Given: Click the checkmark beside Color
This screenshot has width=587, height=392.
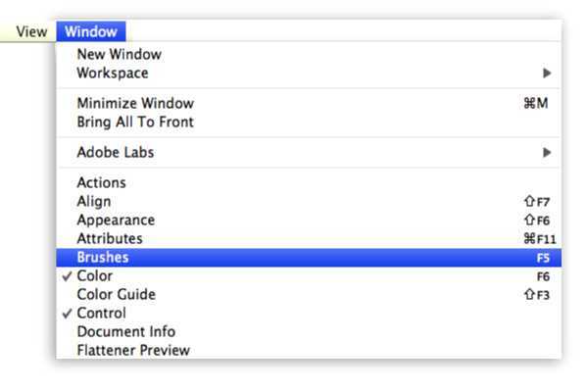Looking at the screenshot, I should click(x=67, y=276).
